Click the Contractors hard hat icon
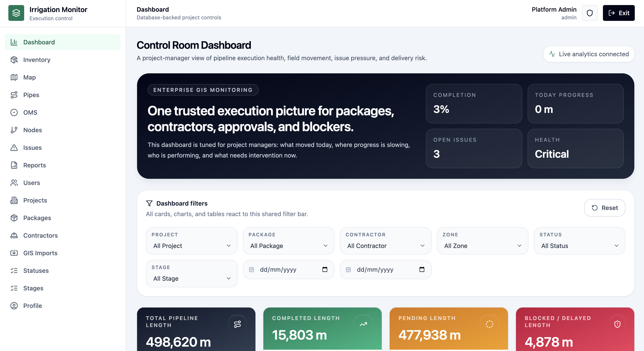 (x=14, y=235)
